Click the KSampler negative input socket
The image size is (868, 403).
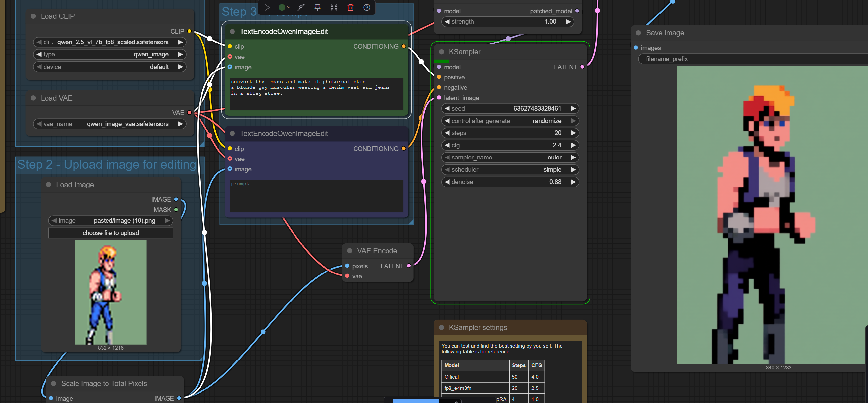click(x=439, y=87)
